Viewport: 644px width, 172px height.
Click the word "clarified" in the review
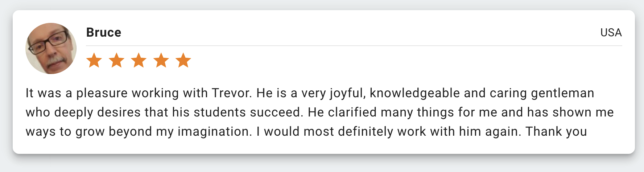352,112
